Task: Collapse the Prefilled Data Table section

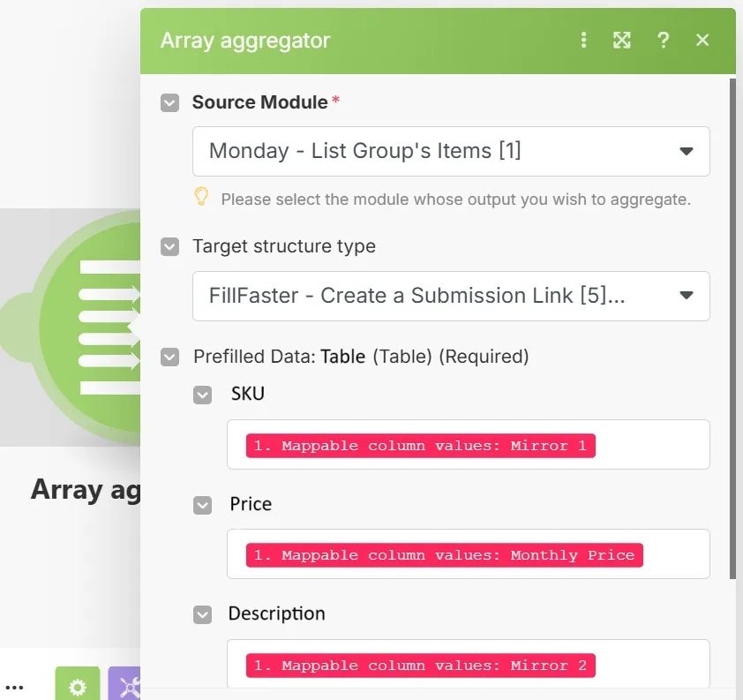Action: click(x=169, y=357)
